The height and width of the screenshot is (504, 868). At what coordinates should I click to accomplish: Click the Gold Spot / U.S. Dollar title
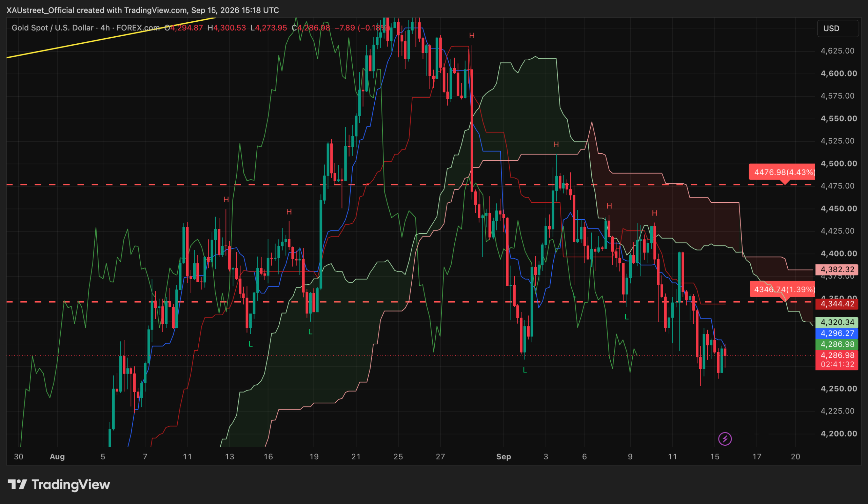click(x=52, y=28)
